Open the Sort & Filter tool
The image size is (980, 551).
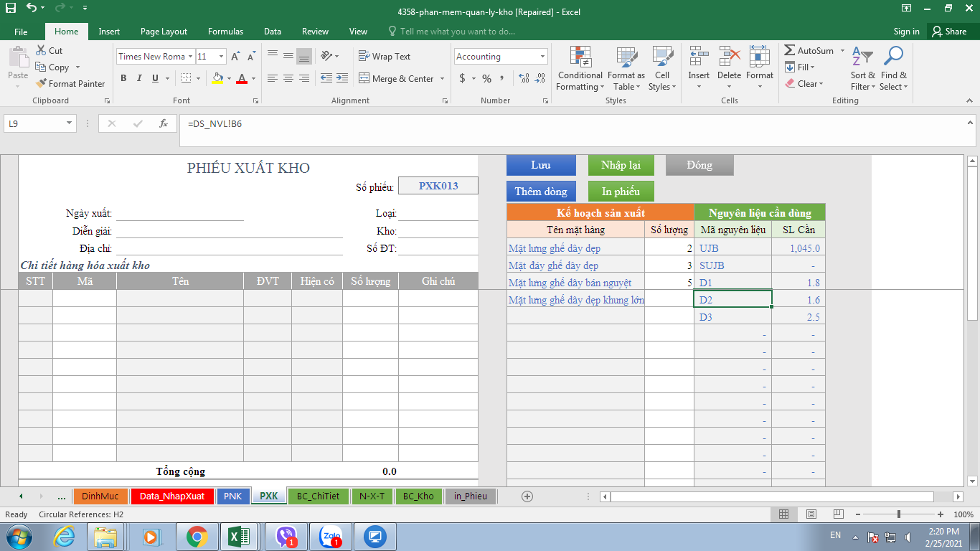coord(862,57)
